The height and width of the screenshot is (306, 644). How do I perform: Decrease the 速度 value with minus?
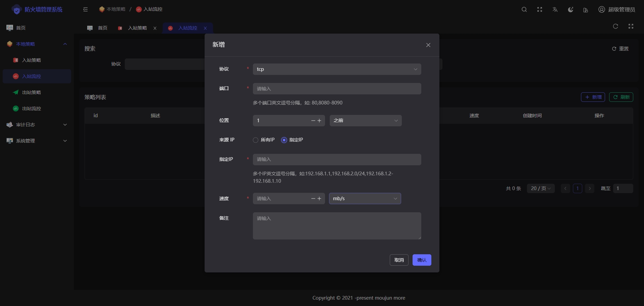313,199
